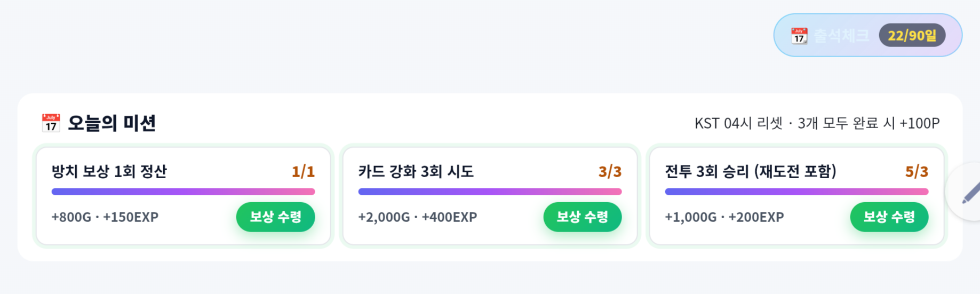The width and height of the screenshot is (980, 294).
Task: Click the 방치 보상 1회 정산 progress bar
Action: point(183,192)
